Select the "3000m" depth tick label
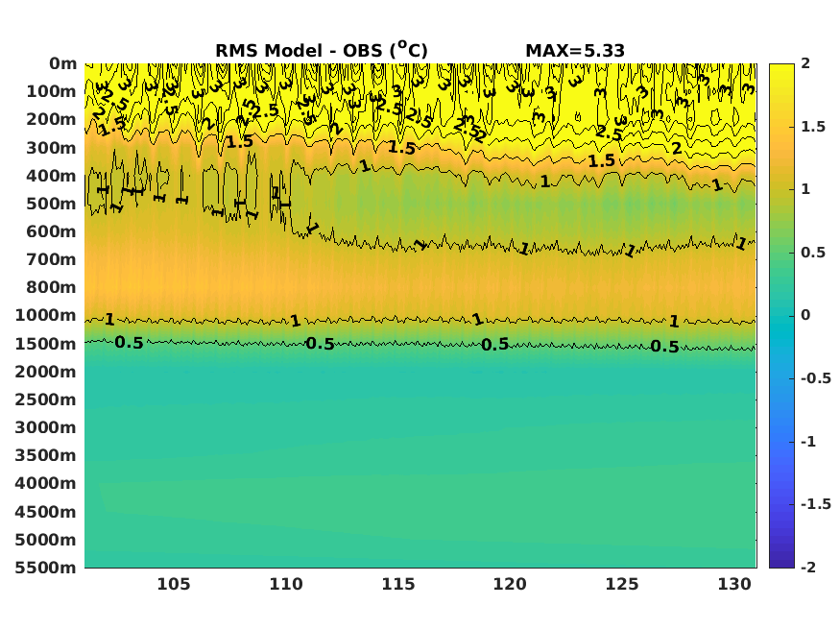The height and width of the screenshot is (630, 840). (x=46, y=427)
